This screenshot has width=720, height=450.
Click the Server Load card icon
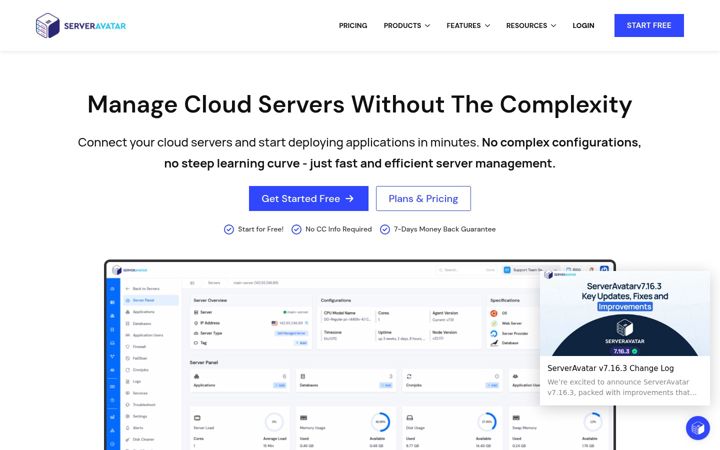[197, 418]
